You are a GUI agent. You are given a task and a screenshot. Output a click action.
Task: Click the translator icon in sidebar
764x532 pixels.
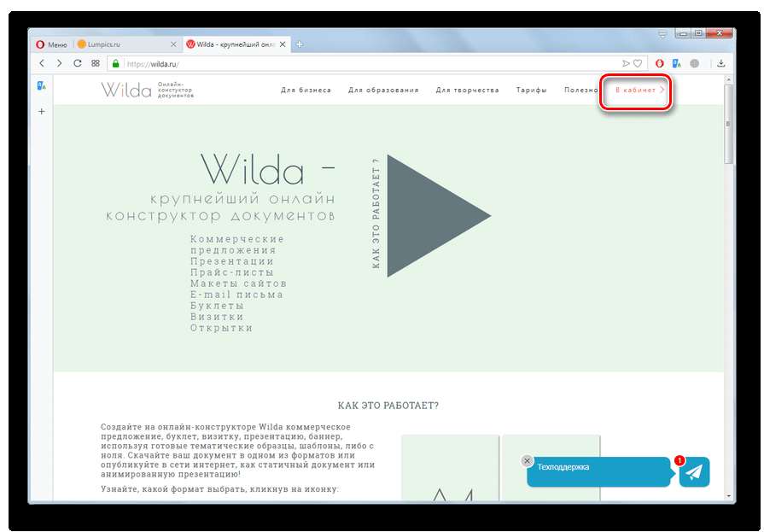(x=42, y=86)
